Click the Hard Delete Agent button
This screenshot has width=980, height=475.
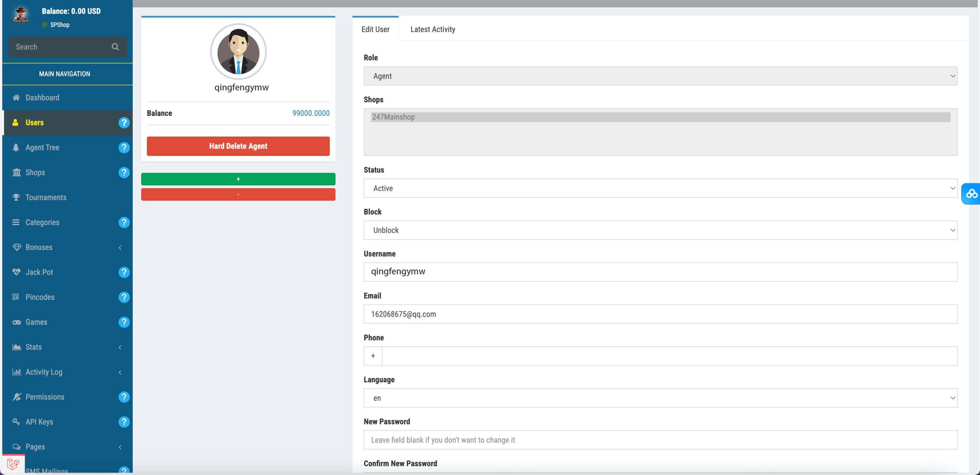point(238,146)
